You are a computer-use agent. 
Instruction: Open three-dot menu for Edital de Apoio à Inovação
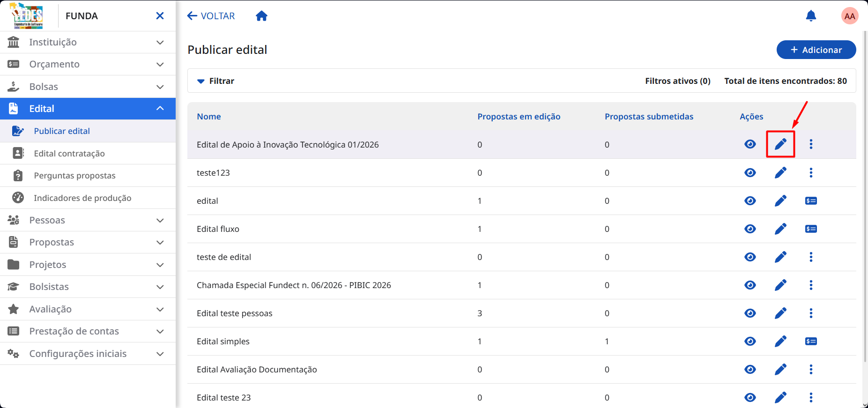[x=811, y=144]
